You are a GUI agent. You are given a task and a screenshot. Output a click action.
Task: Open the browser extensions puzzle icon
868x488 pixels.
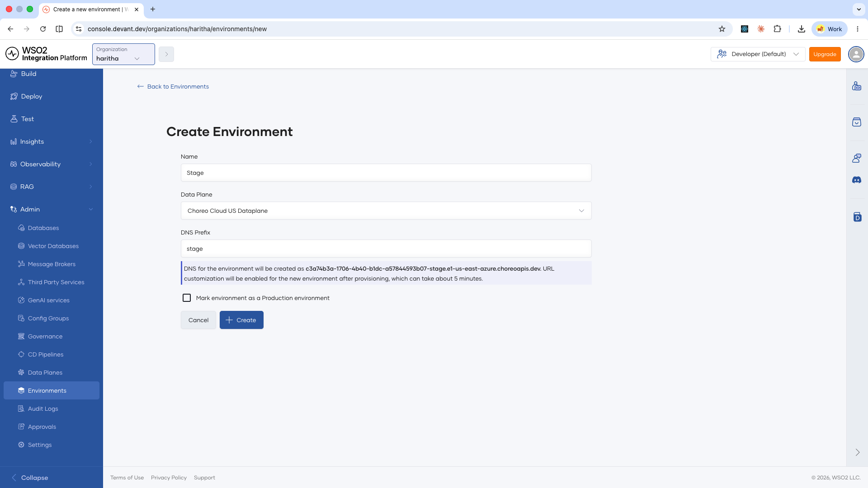tap(777, 29)
